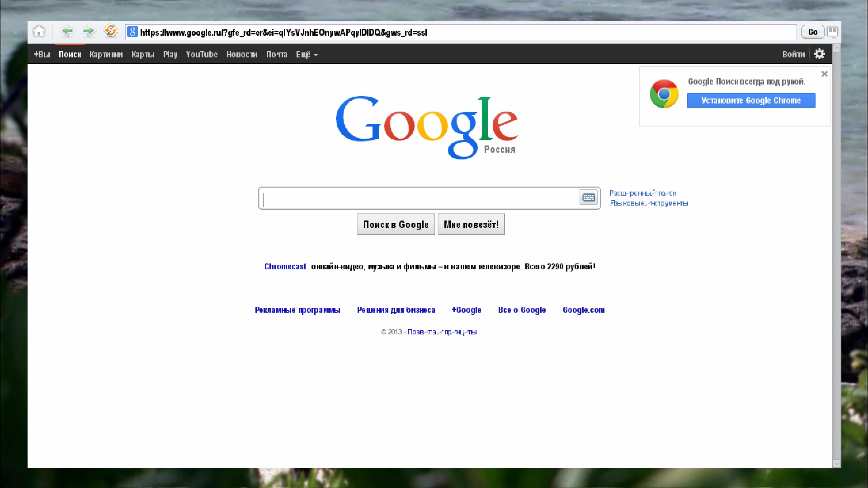The width and height of the screenshot is (868, 488).
Task: Open the advanced search link beside the search box
Action: coord(643,193)
